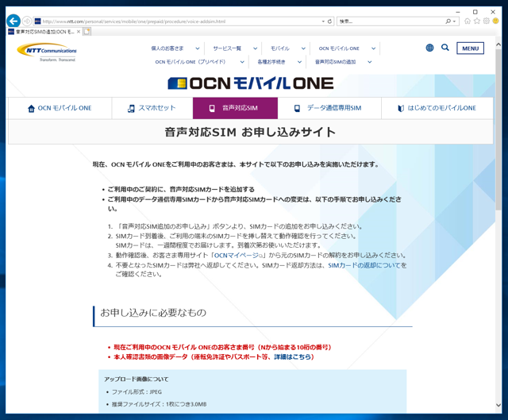Open browser settings gear icon

(487, 21)
